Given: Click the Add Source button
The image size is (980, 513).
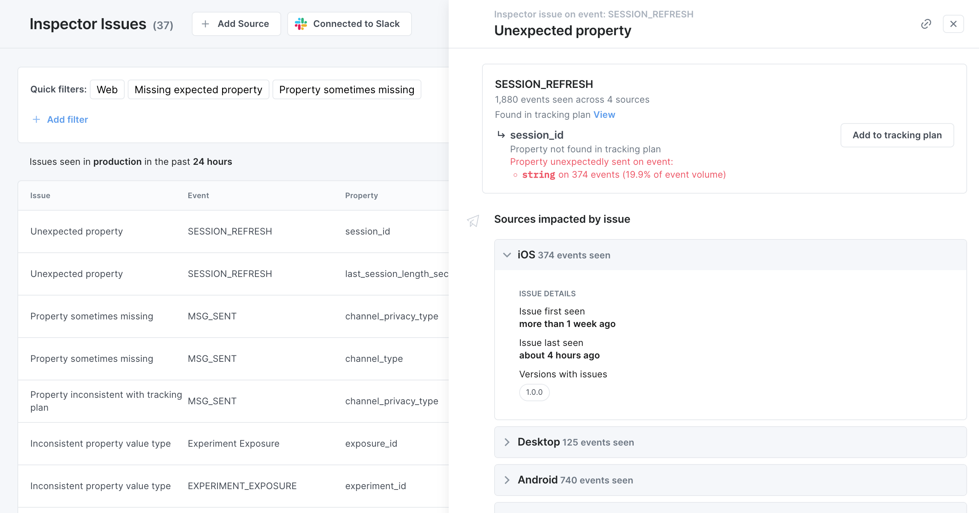Looking at the screenshot, I should (x=236, y=23).
